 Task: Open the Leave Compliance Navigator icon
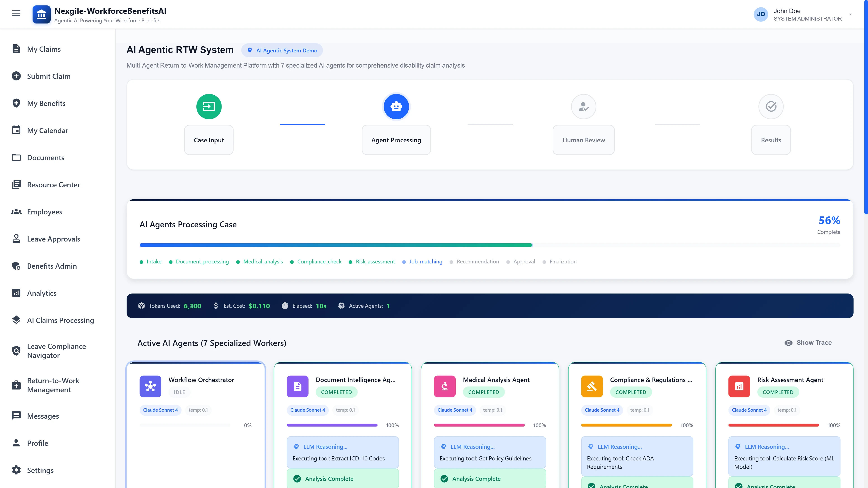click(x=16, y=350)
